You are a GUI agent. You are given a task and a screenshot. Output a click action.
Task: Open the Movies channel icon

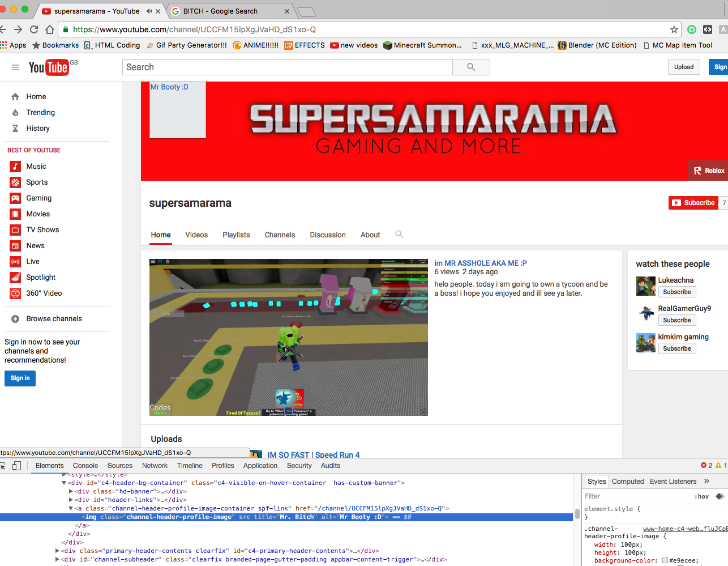click(x=15, y=214)
